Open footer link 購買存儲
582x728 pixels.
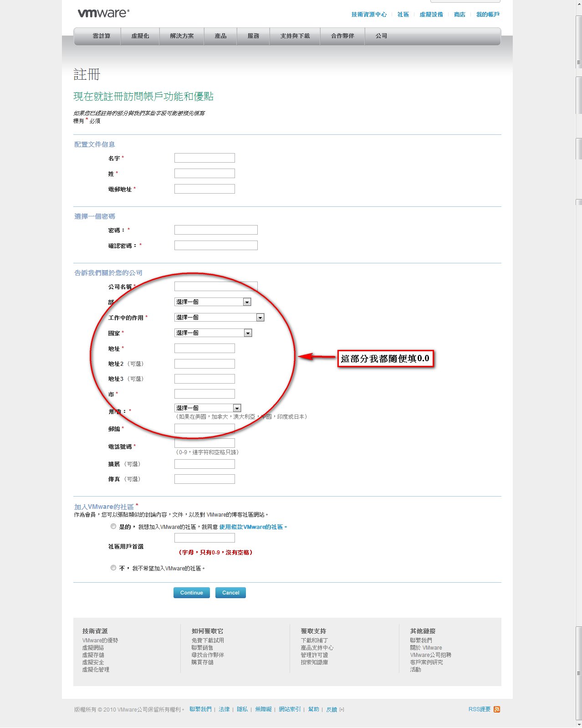pos(203,662)
